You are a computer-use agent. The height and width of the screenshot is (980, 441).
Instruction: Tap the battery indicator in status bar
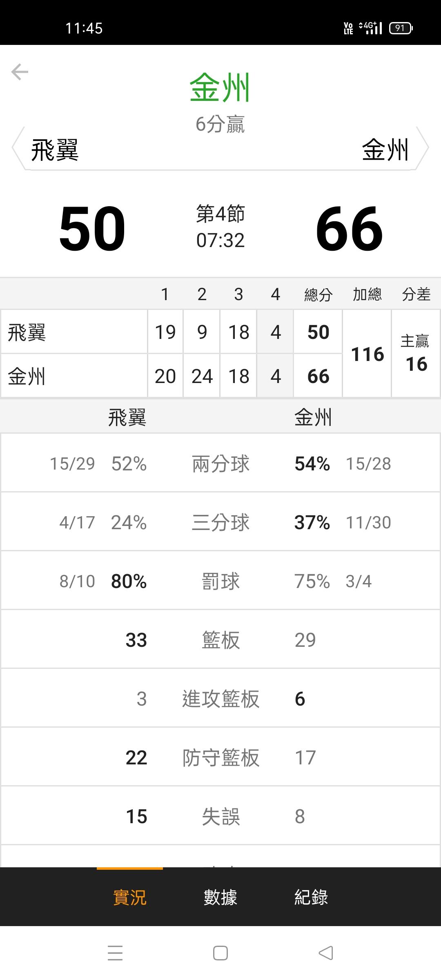click(401, 28)
